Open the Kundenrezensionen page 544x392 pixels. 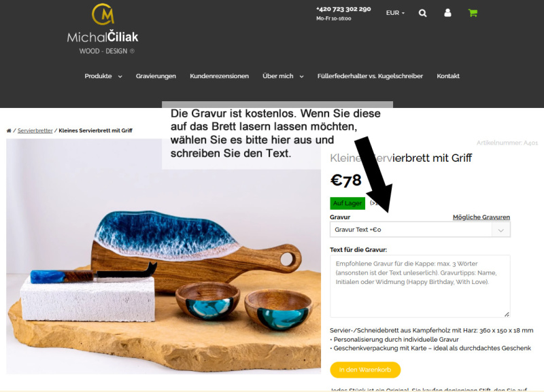pos(219,76)
